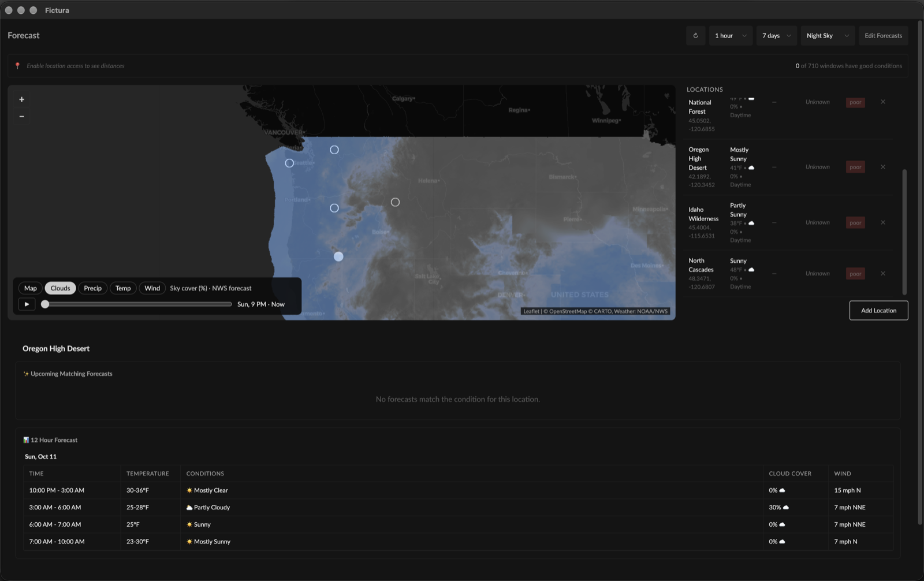Open the Leaflet attribution link
The image size is (924, 581).
tap(531, 311)
